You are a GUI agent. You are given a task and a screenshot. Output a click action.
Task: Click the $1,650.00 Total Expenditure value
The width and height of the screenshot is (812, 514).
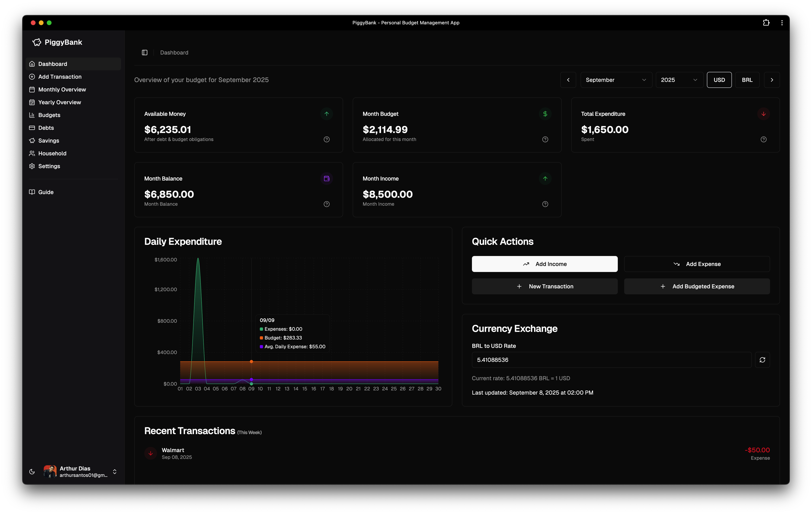pyautogui.click(x=605, y=130)
